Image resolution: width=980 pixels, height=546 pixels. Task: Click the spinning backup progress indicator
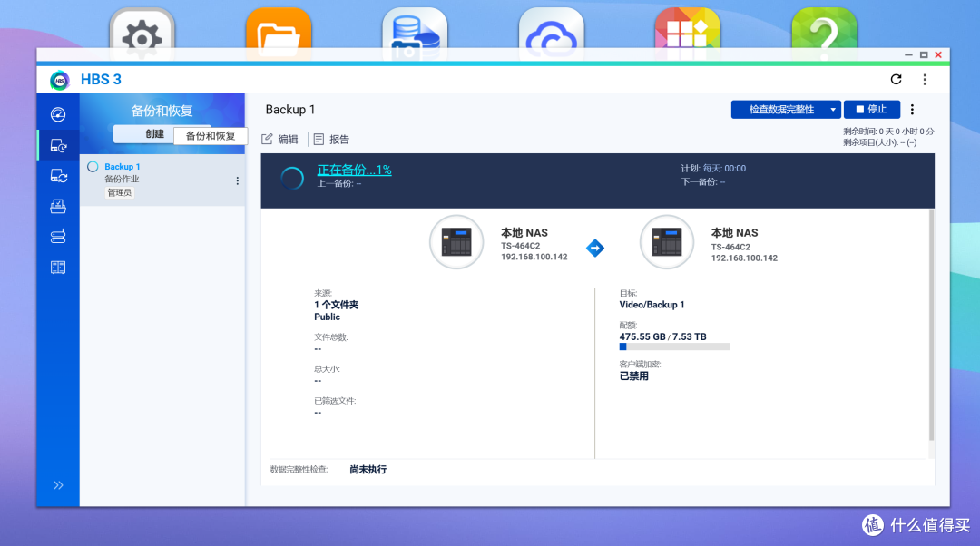[292, 178]
